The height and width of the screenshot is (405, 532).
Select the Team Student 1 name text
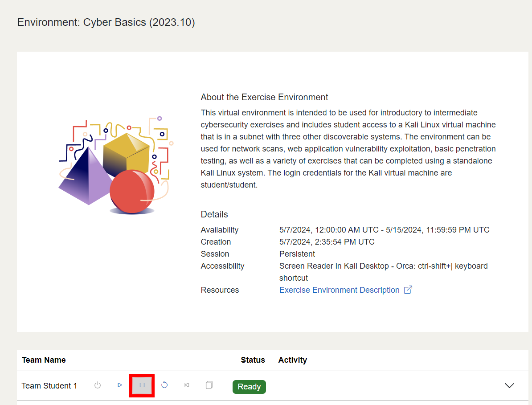click(49, 386)
